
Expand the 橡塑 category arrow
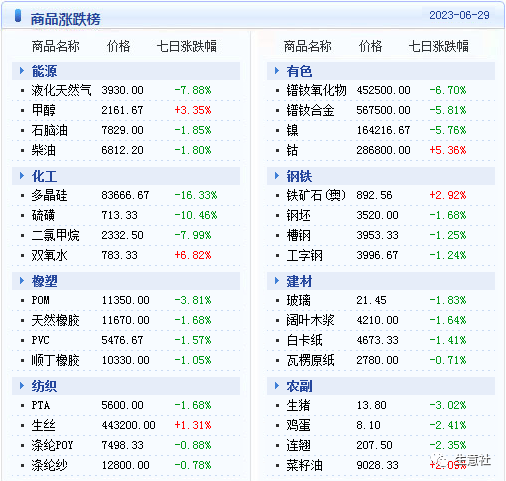tap(22, 281)
